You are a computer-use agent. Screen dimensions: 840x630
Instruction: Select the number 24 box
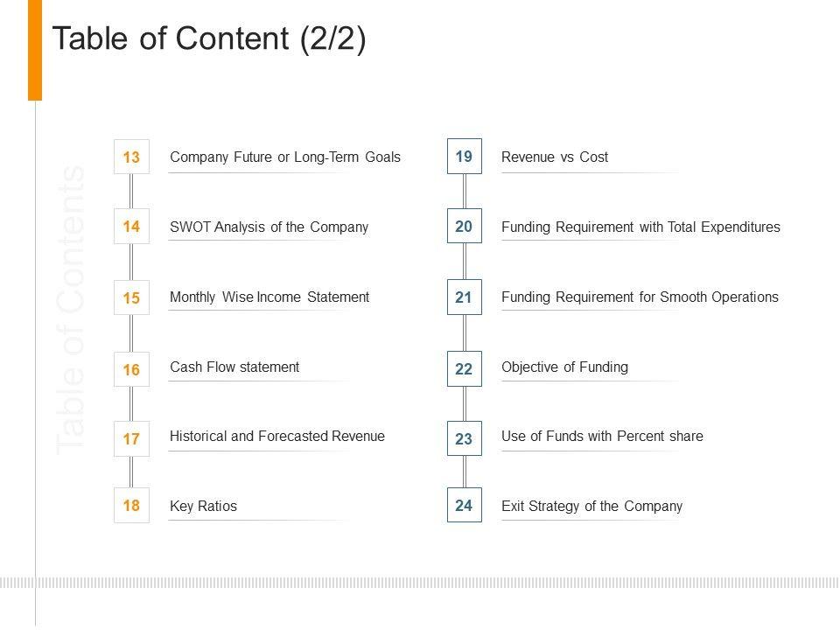point(464,505)
